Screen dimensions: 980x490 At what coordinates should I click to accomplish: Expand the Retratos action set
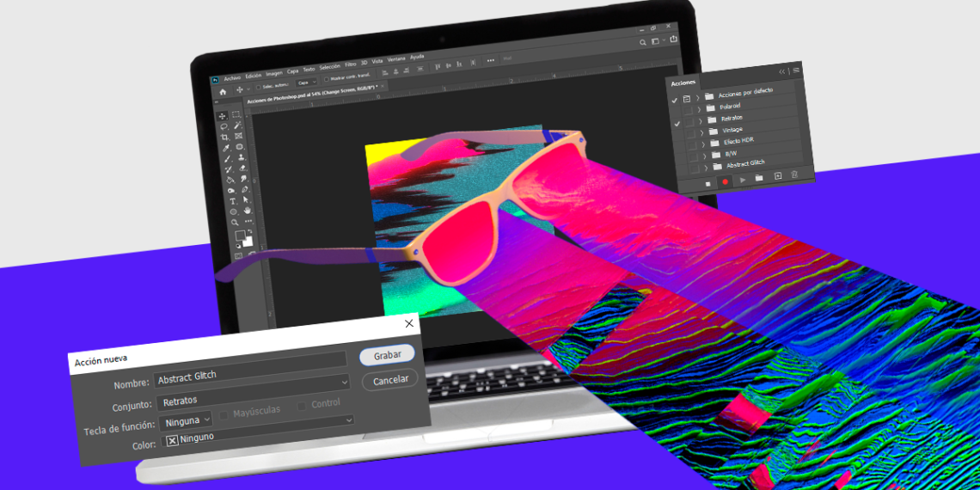coord(700,121)
